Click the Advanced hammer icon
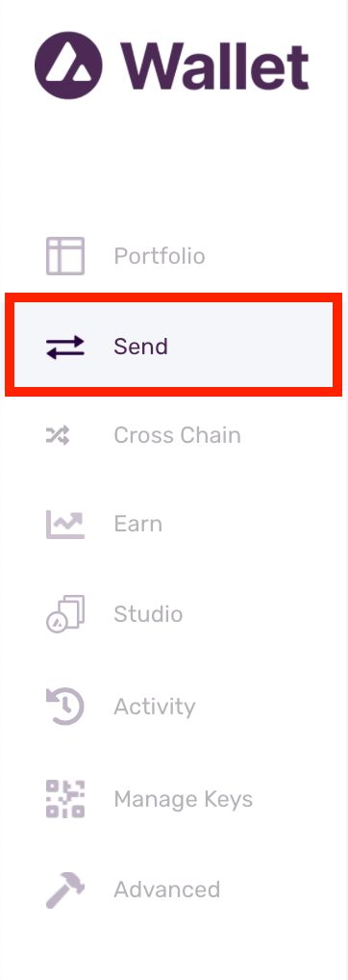The image size is (348, 980). tap(64, 890)
